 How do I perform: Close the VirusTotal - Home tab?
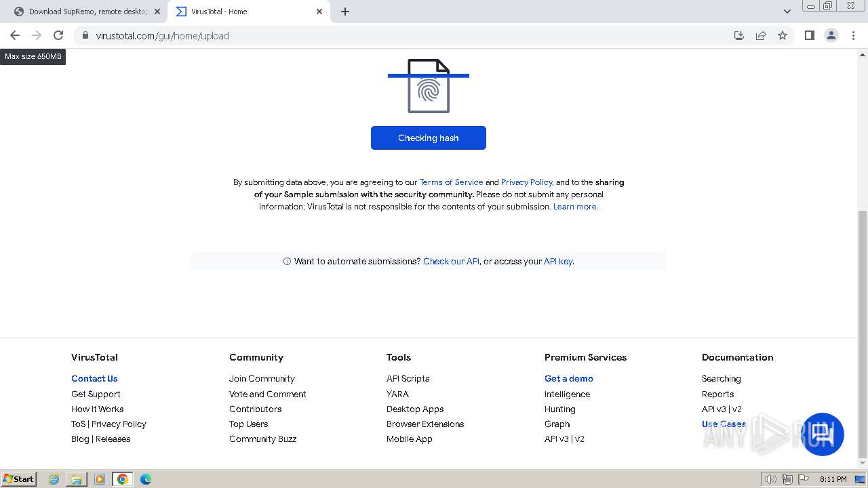[x=319, y=12]
